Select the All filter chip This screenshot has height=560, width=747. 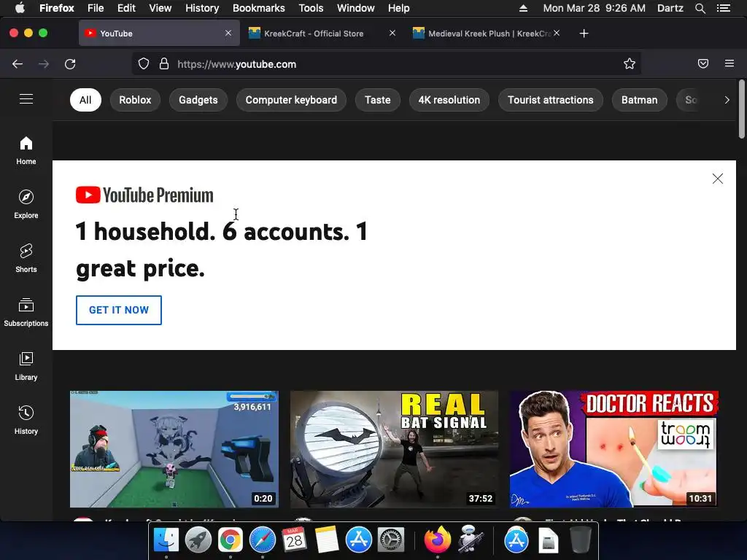point(85,100)
